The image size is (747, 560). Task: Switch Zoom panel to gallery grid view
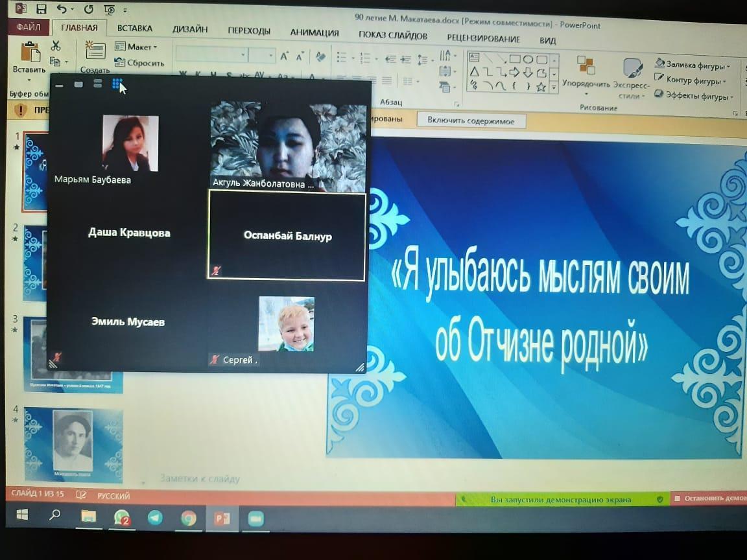tap(117, 84)
